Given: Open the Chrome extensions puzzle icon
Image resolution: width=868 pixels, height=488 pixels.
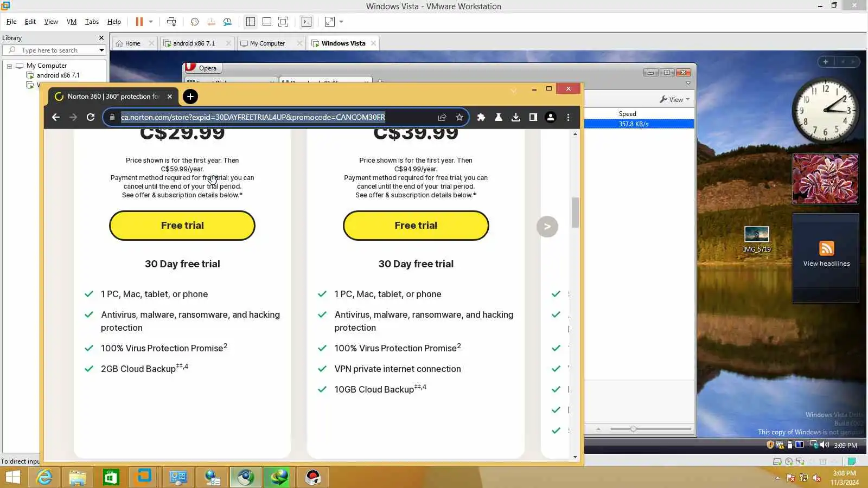Looking at the screenshot, I should coord(481,117).
